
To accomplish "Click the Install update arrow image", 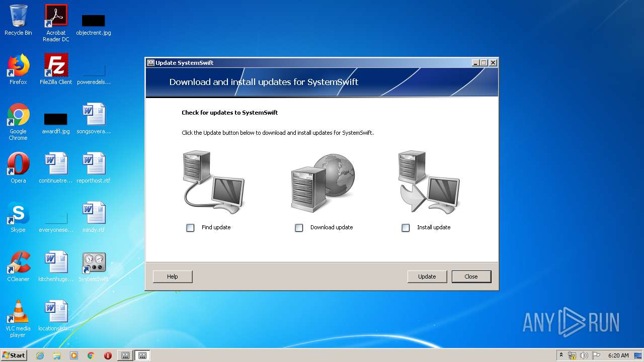I will (x=429, y=182).
